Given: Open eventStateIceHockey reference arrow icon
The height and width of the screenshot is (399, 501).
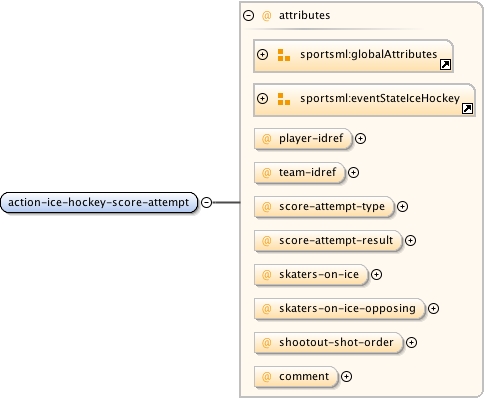Looking at the screenshot, I should [467, 108].
